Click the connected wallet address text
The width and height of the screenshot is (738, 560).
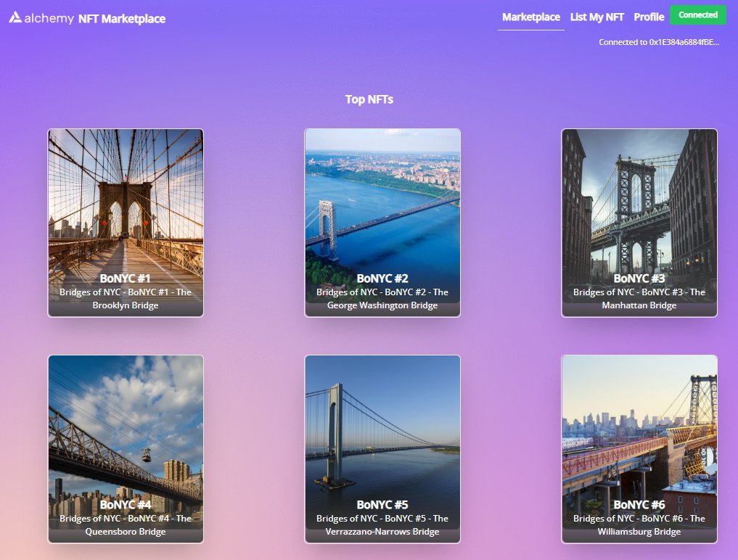(x=658, y=42)
